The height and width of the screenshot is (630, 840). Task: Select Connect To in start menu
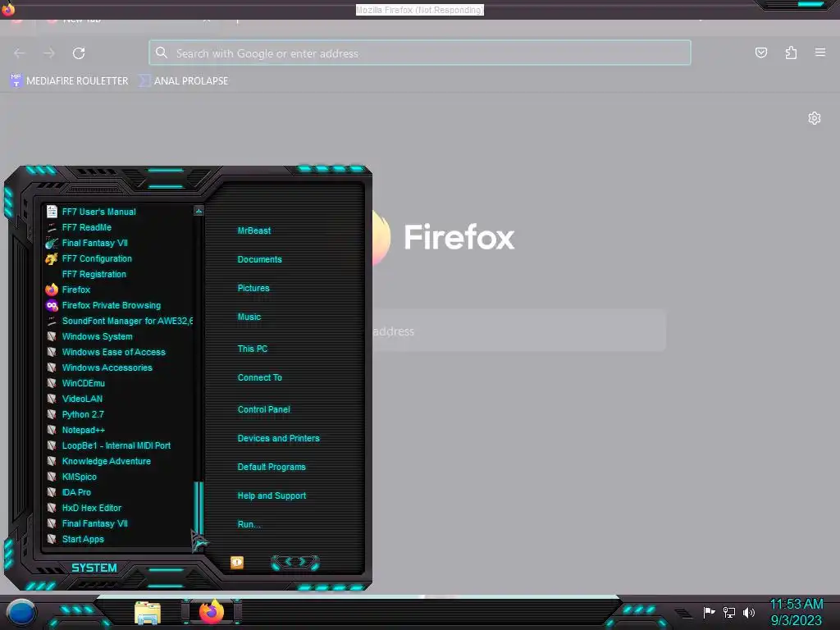coord(259,377)
